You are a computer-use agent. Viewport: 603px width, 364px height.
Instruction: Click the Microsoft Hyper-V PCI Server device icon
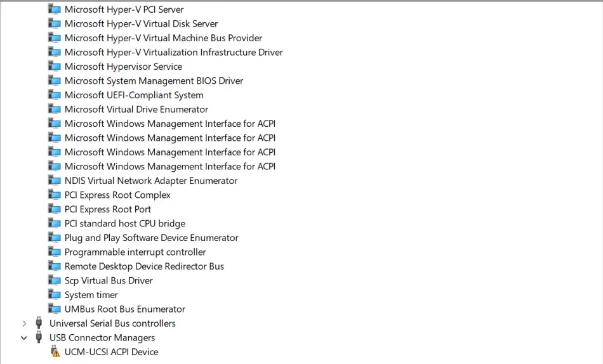click(54, 10)
